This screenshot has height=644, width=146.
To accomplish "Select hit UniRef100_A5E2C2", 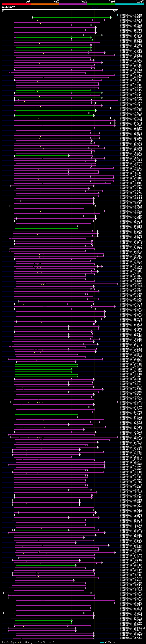I will (131, 20).
